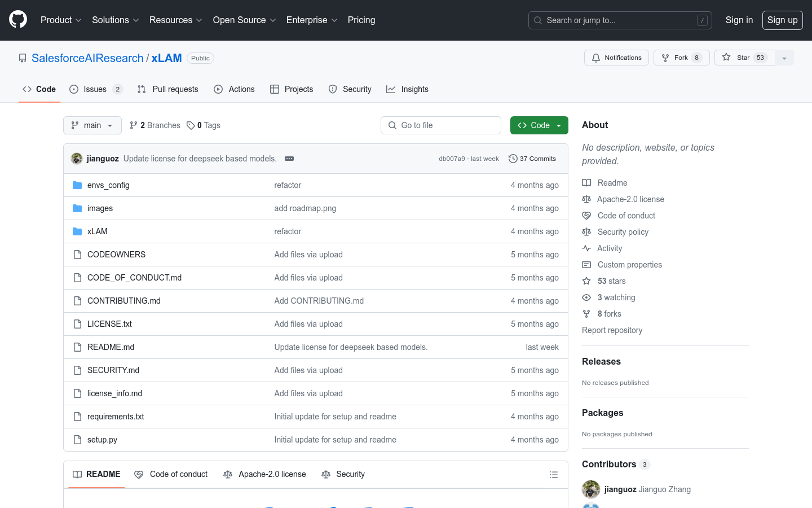812x508 pixels.
Task: Click the Sign in link
Action: pyautogui.click(x=739, y=20)
